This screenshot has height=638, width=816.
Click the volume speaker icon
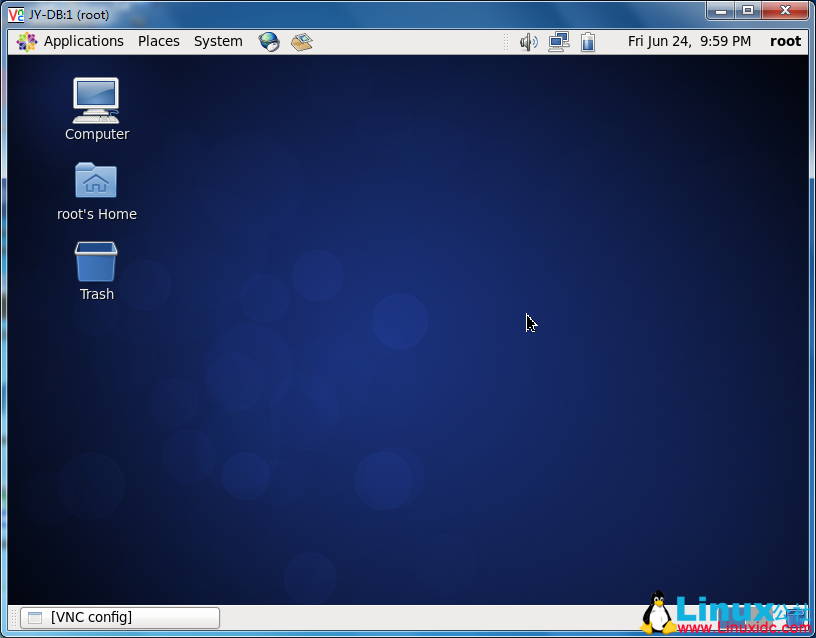click(529, 42)
